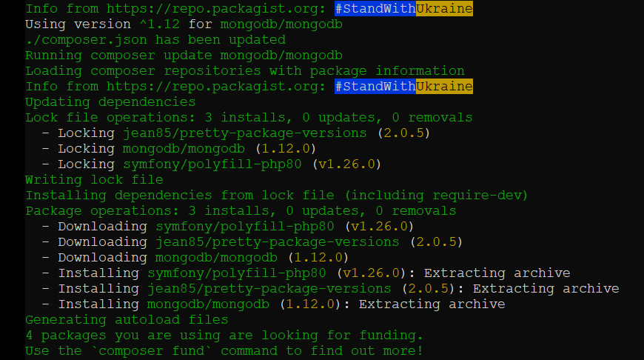Click the '4 packages you are using' funding message
The height and width of the screenshot is (360, 644).
tap(224, 336)
